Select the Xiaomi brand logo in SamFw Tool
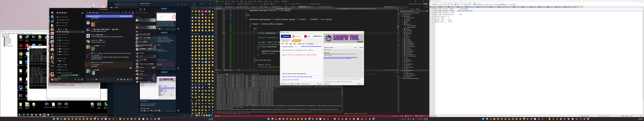The width and height of the screenshot is (644, 121). pos(297,36)
